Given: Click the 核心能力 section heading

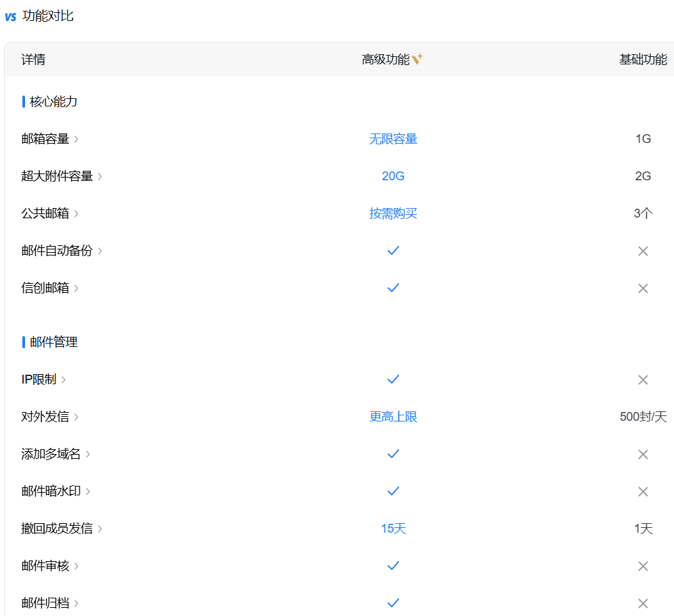Looking at the screenshot, I should pos(54,102).
